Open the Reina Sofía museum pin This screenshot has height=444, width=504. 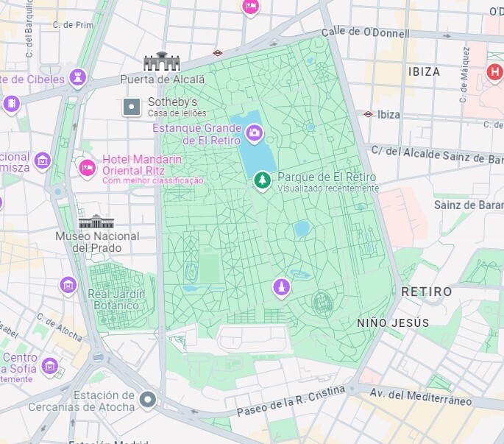click(50, 367)
